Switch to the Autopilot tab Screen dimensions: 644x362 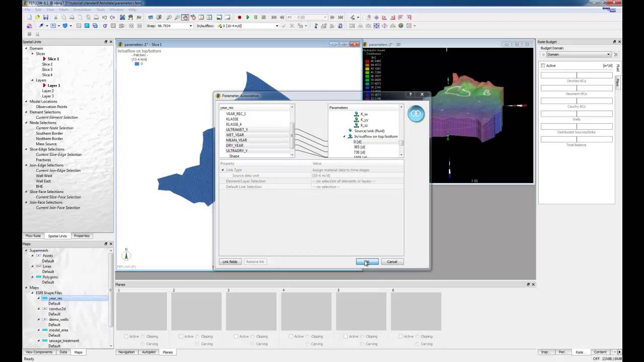149,352
